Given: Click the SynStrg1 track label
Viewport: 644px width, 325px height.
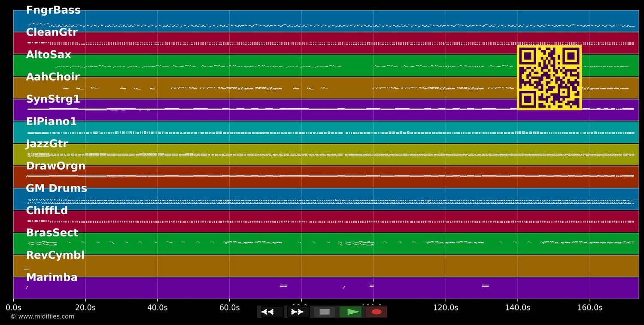Looking at the screenshot, I should (53, 100).
